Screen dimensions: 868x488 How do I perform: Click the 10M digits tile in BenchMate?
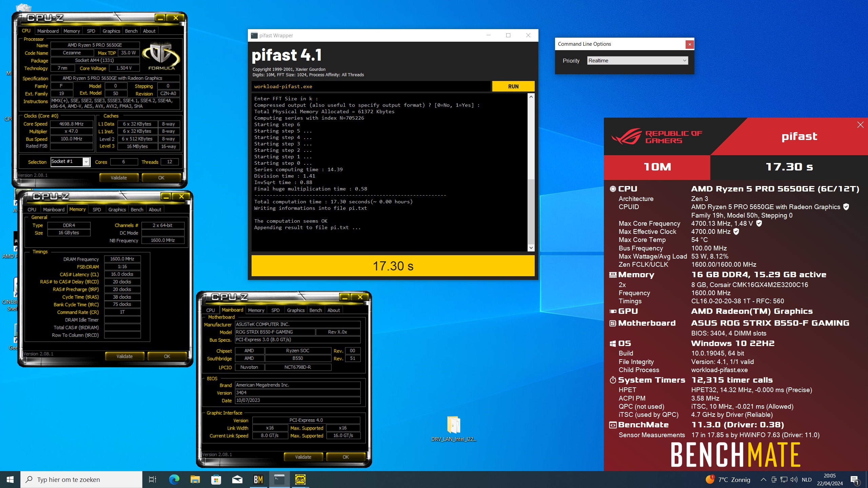(657, 167)
